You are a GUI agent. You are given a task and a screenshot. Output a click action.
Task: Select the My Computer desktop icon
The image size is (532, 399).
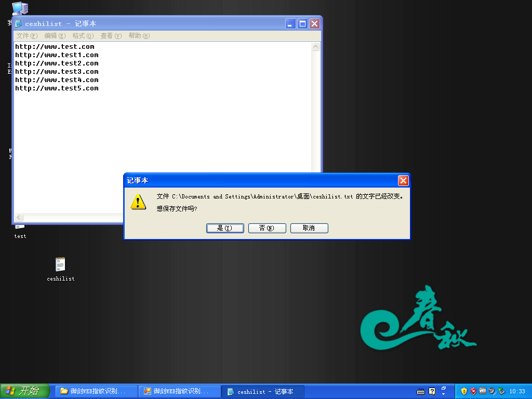coord(20,8)
